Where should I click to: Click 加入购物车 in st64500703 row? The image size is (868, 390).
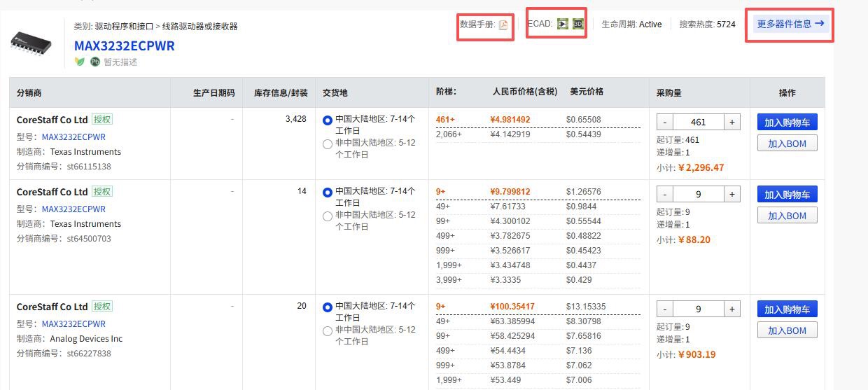click(x=787, y=195)
